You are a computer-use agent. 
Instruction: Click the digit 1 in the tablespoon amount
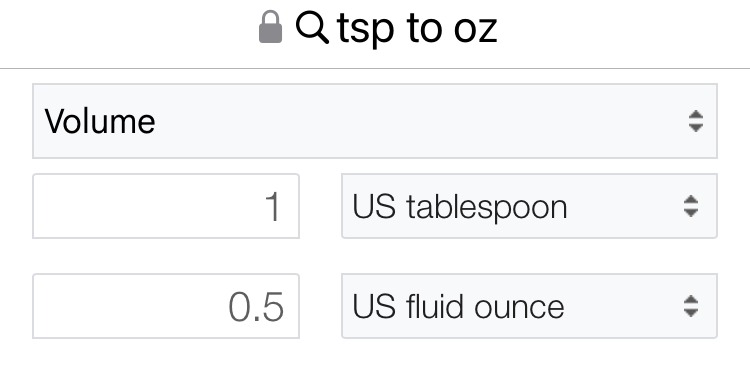click(273, 207)
